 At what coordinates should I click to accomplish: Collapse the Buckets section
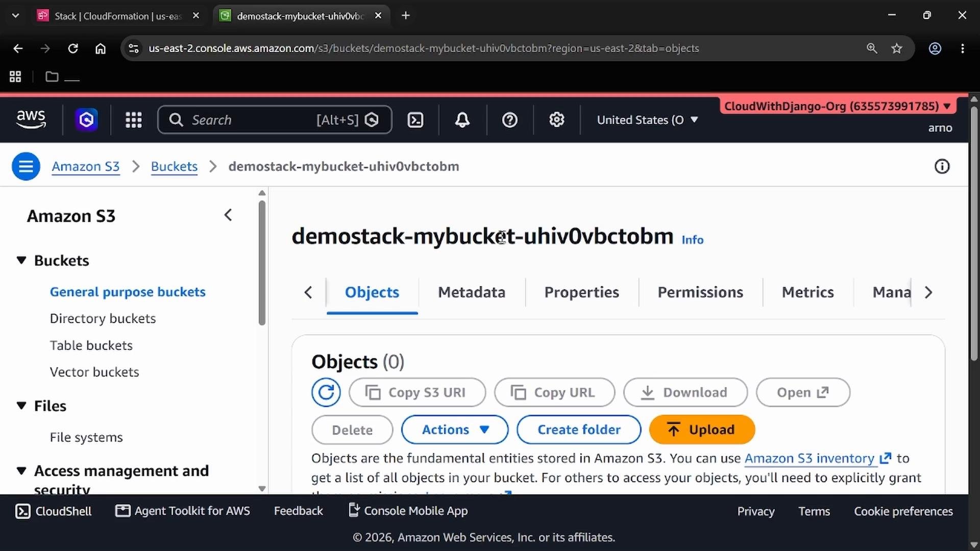(x=21, y=261)
